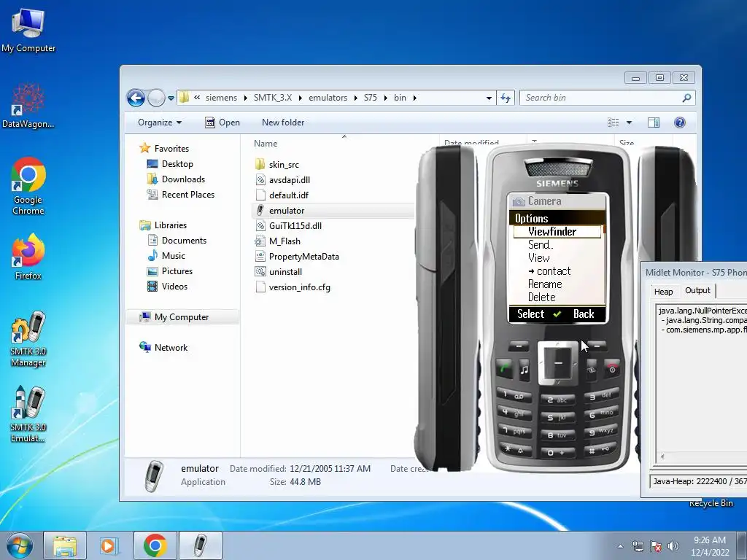
Task: Choose Viewfinder in the phone Options menu
Action: pos(557,231)
